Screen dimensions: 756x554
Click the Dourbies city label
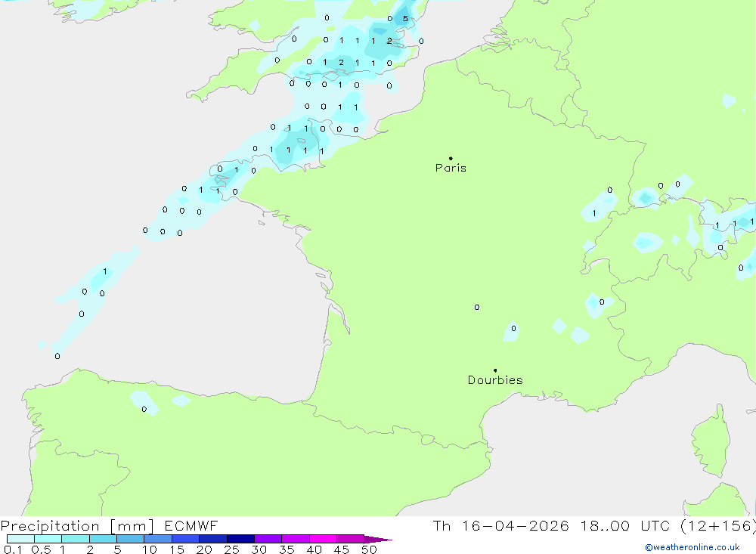(x=495, y=380)
